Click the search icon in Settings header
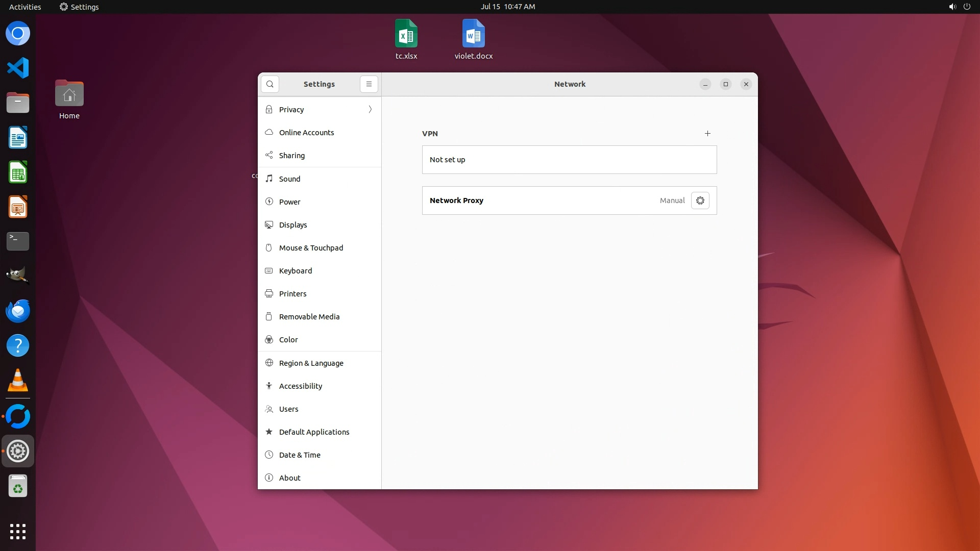 coord(270,84)
